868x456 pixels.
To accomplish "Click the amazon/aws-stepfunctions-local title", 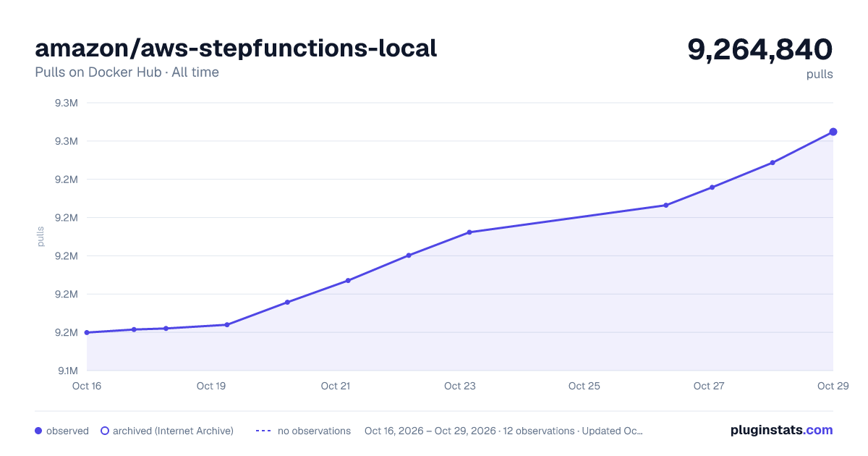I will 236,48.
